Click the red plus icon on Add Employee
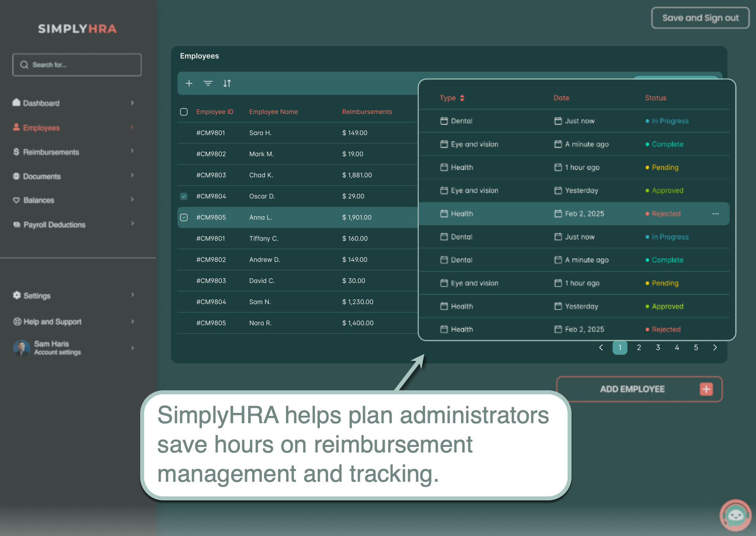Screen dimensions: 756x536 click(x=706, y=389)
